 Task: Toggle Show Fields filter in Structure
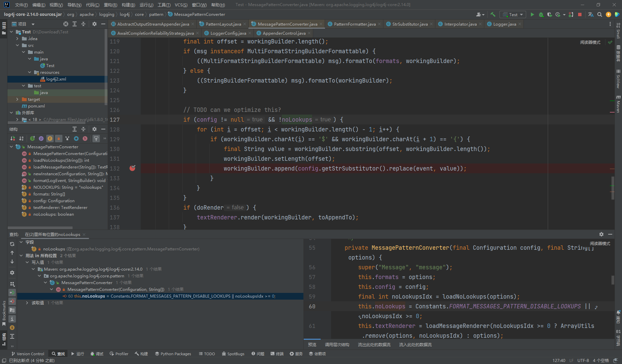coord(50,139)
